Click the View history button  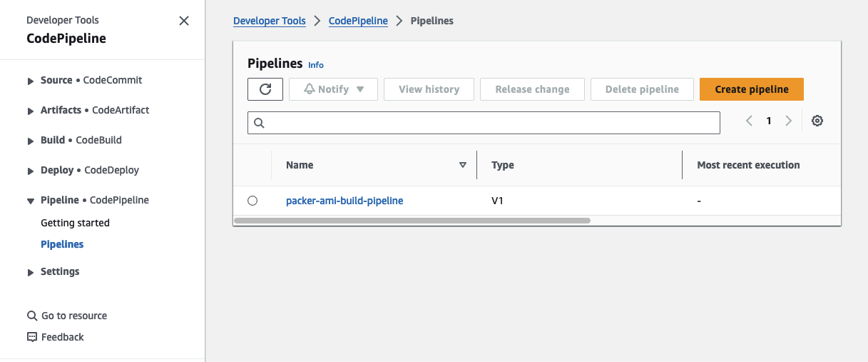coord(429,89)
